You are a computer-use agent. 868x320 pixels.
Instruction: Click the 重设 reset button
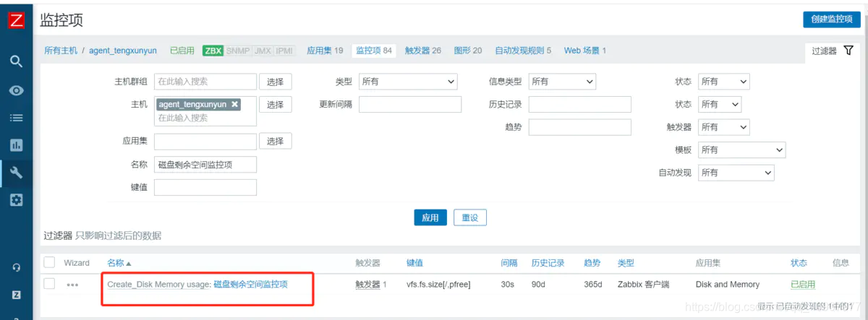coord(470,217)
